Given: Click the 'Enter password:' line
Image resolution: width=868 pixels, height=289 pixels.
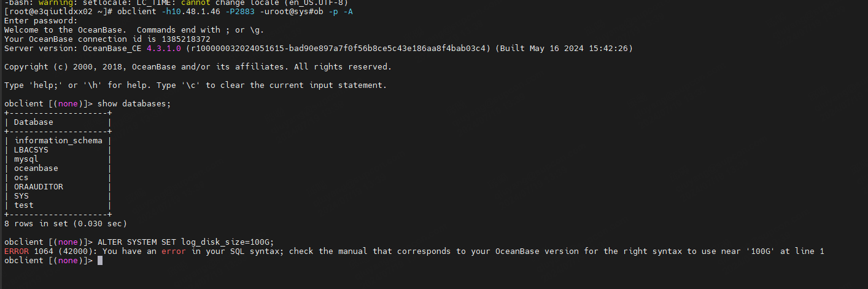Looking at the screenshot, I should [x=41, y=20].
